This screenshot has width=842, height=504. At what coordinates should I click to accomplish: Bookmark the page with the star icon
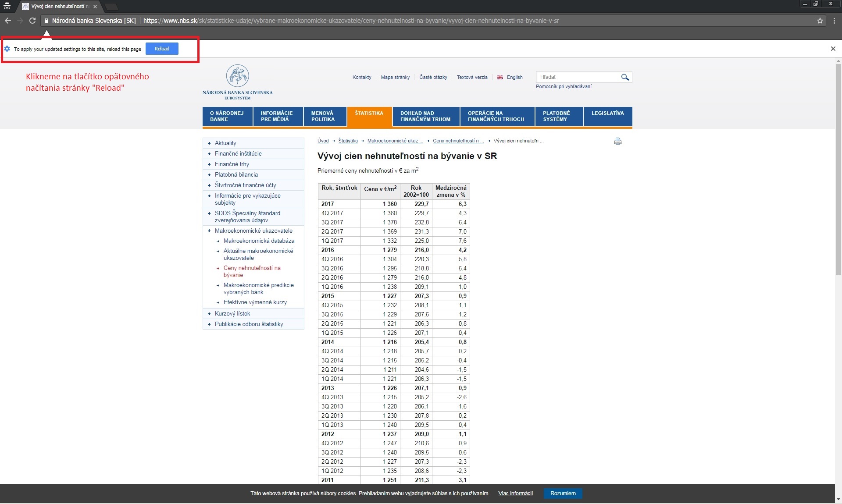[820, 21]
